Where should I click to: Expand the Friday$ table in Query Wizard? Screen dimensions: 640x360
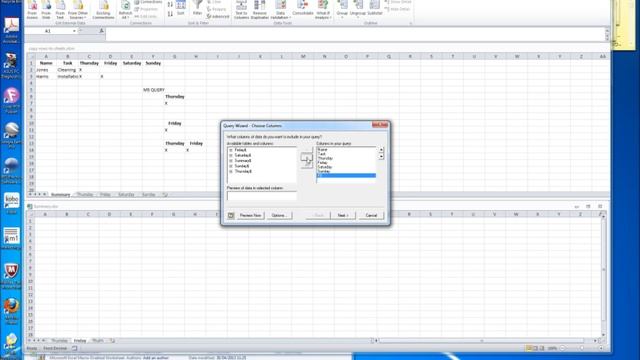(x=231, y=150)
